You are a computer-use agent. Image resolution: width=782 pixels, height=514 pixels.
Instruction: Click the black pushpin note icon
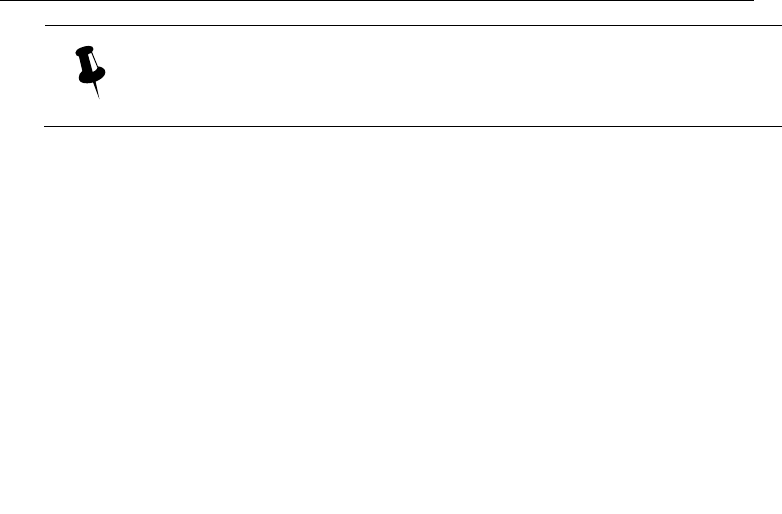tap(90, 72)
